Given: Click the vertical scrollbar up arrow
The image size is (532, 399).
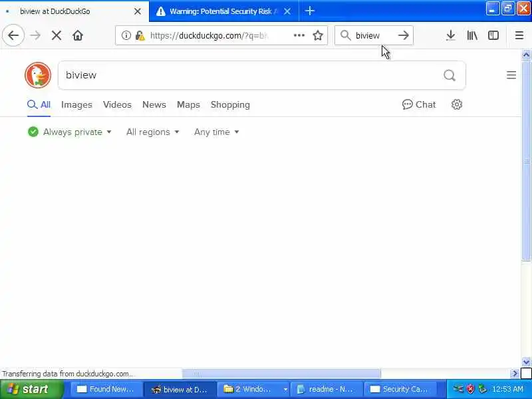Looking at the screenshot, I should 526,55.
